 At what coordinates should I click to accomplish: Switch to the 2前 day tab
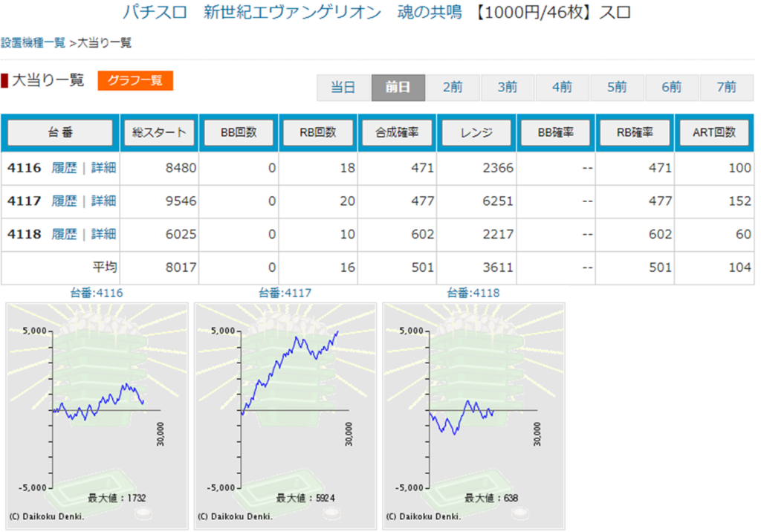pos(453,88)
